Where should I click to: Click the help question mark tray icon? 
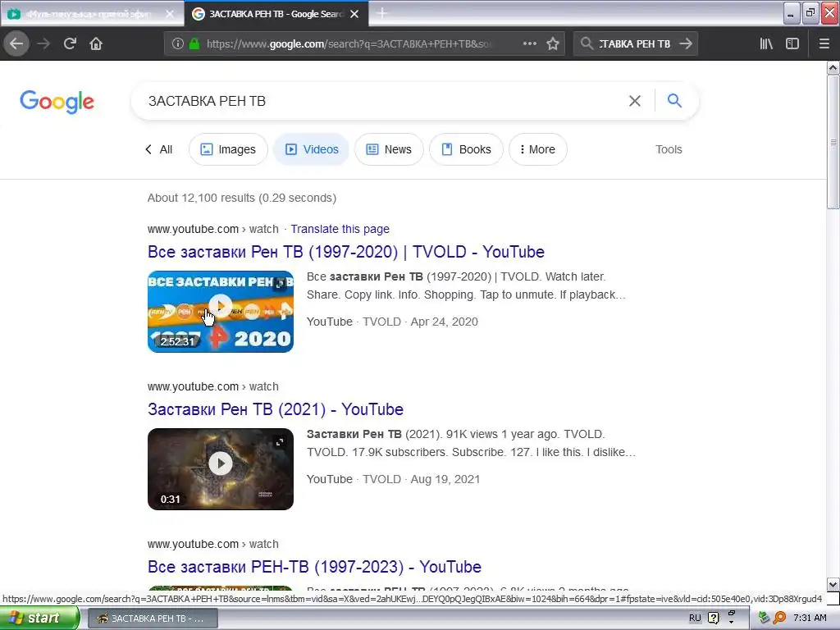(714, 619)
